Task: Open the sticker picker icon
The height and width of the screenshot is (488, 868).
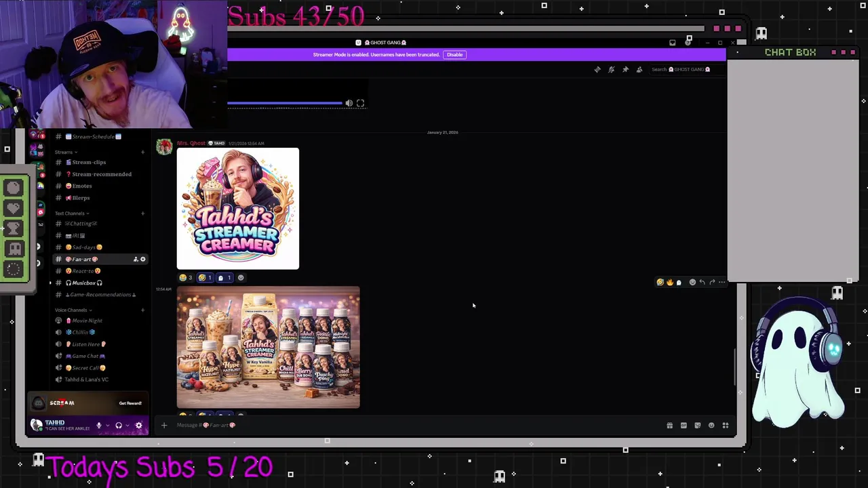Action: coord(697,425)
